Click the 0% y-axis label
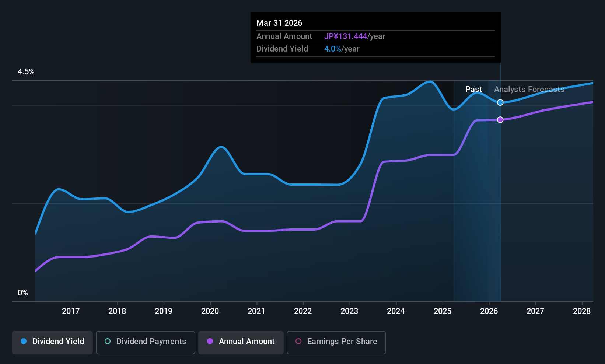The width and height of the screenshot is (605, 364). (23, 293)
